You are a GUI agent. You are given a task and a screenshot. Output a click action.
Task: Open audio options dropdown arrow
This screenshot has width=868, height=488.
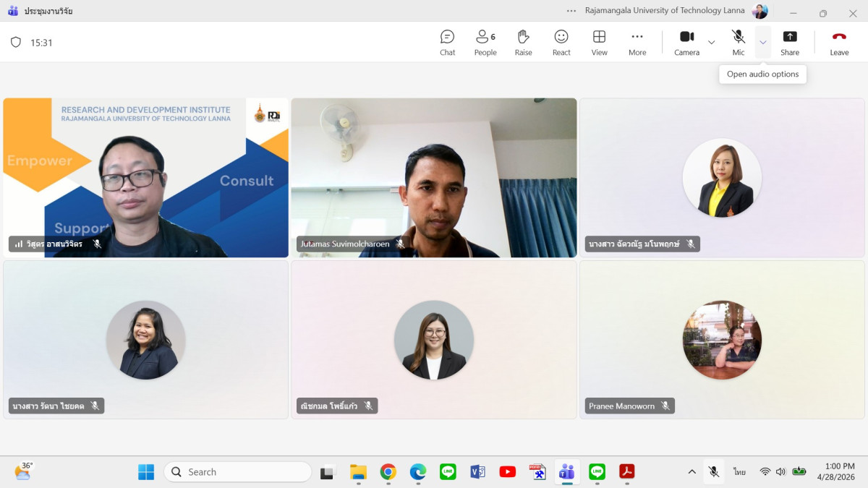coord(763,43)
